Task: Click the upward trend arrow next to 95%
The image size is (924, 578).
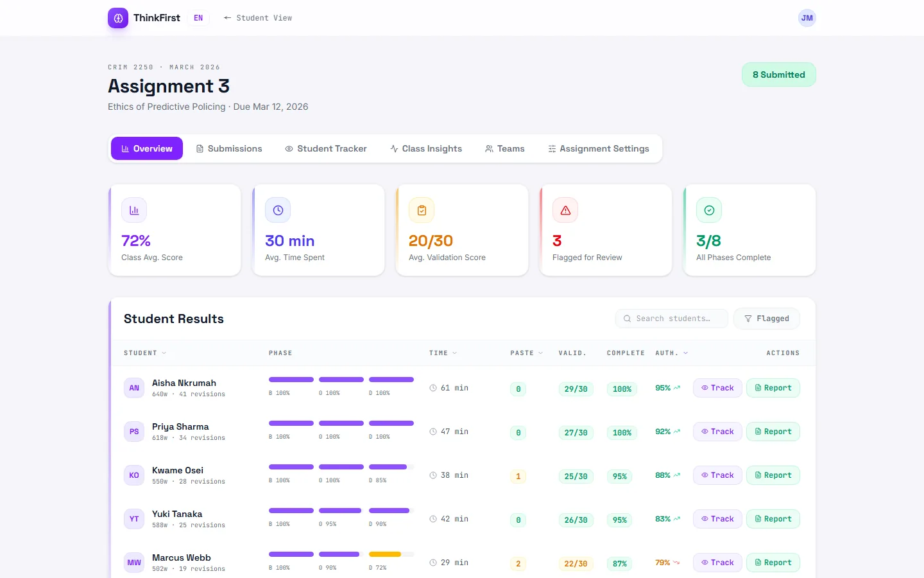Action: pyautogui.click(x=677, y=388)
